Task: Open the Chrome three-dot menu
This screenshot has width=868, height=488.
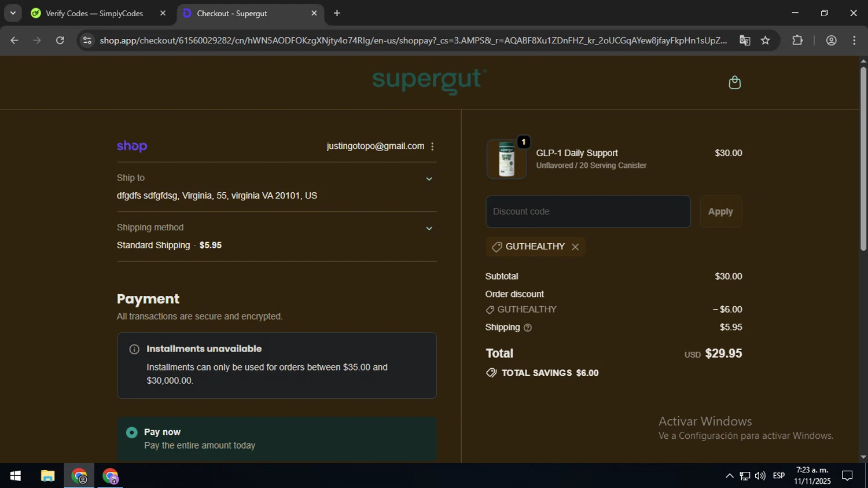Action: tap(854, 41)
